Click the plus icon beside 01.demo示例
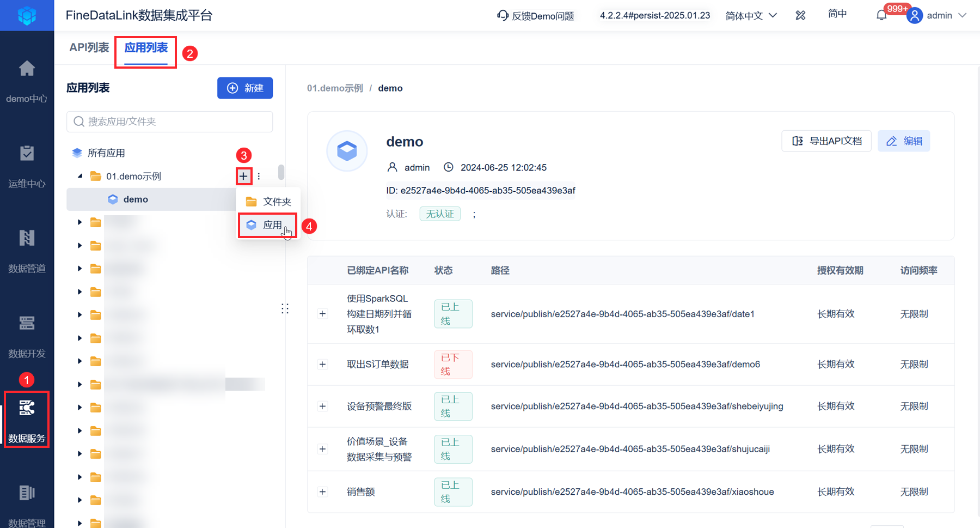This screenshot has height=528, width=980. pos(243,176)
